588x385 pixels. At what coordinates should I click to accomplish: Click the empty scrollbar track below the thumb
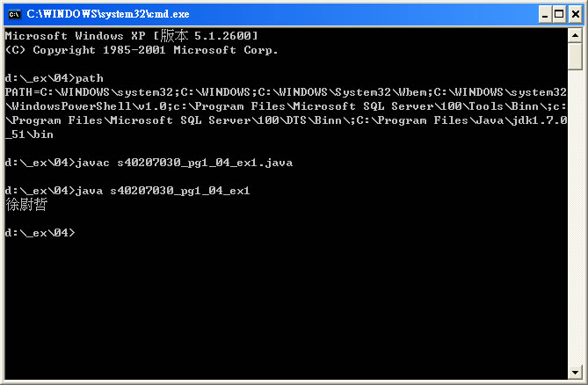tap(575, 217)
